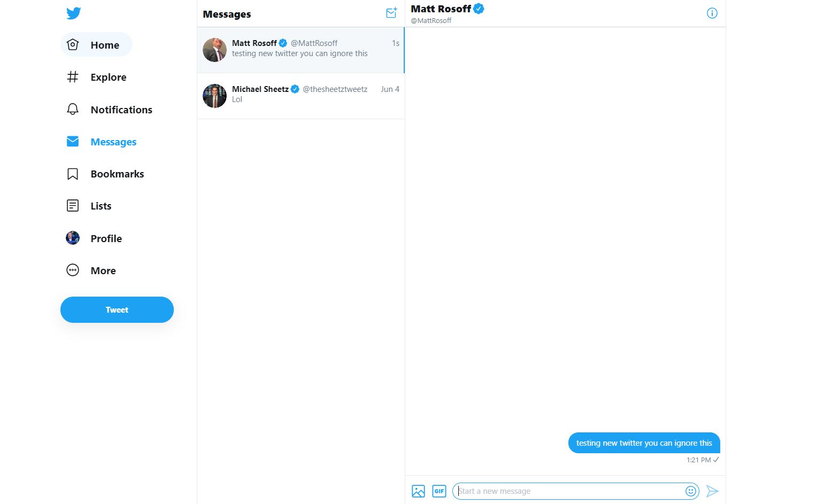This screenshot has width=832, height=504.
Task: Open the GIF picker
Action: (439, 491)
